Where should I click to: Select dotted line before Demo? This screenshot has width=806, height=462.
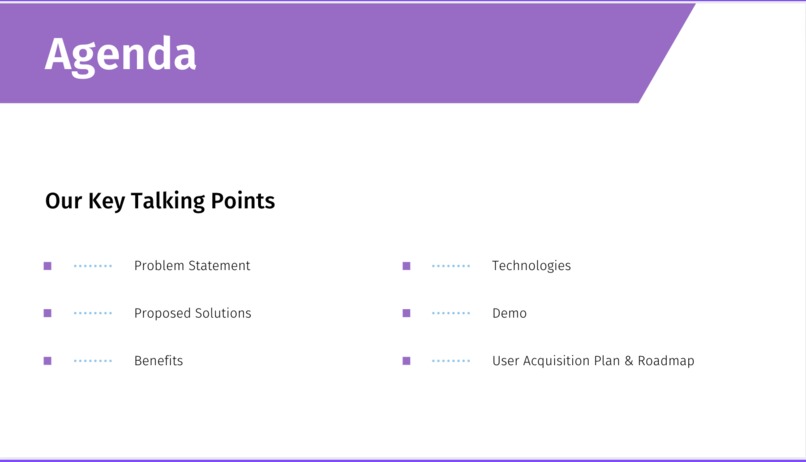[451, 313]
